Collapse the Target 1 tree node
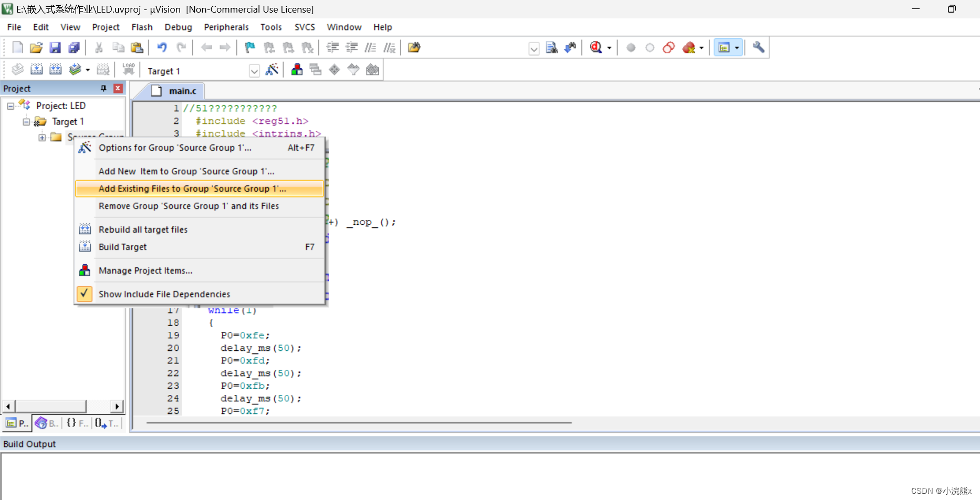This screenshot has width=980, height=500. 26,122
